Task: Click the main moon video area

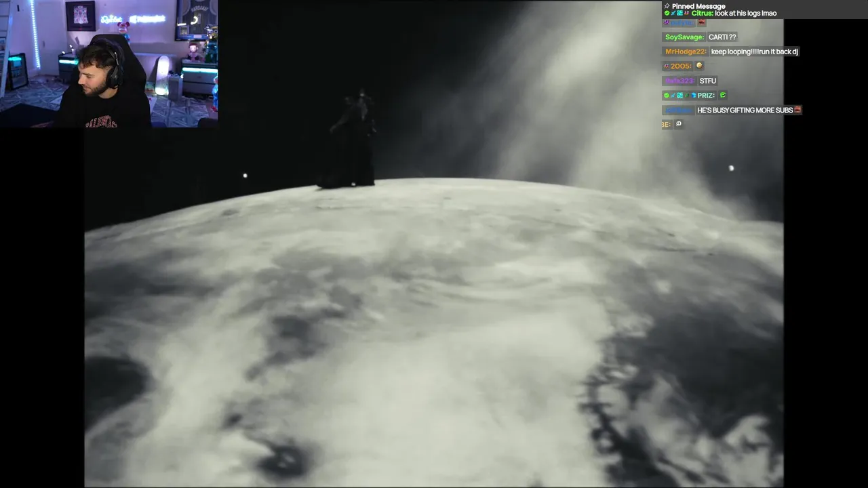Action: 434,244
